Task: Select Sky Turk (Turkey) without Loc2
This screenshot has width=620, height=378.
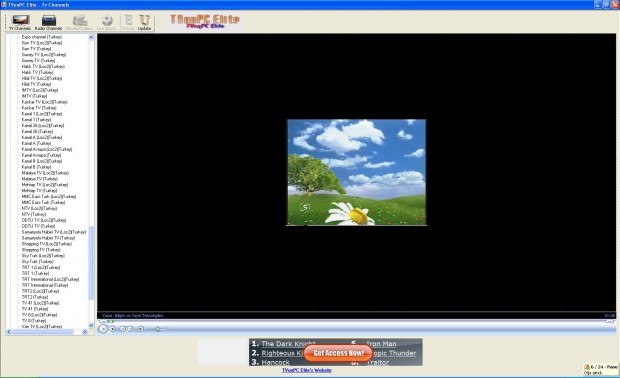Action: 37,262
